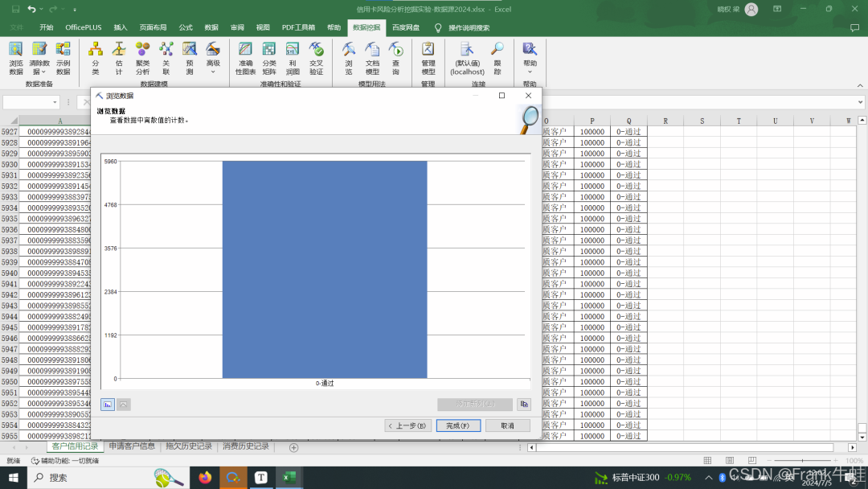
Task: Switch to the column chart view toggle
Action: (108, 405)
